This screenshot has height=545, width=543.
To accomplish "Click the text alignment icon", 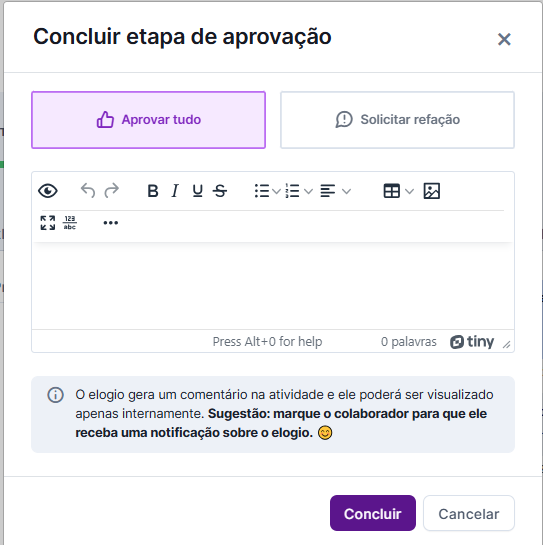I will click(327, 191).
